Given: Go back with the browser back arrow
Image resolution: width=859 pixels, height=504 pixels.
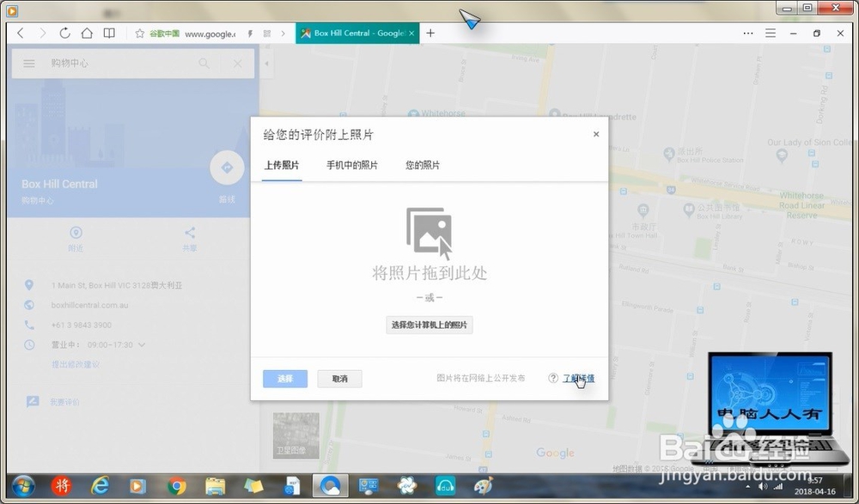Looking at the screenshot, I should [21, 33].
